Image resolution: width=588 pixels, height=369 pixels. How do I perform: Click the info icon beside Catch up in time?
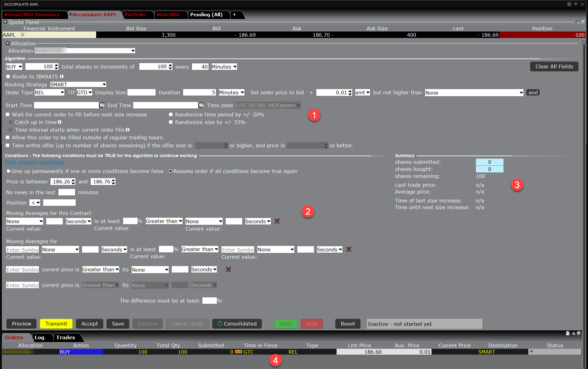click(60, 122)
